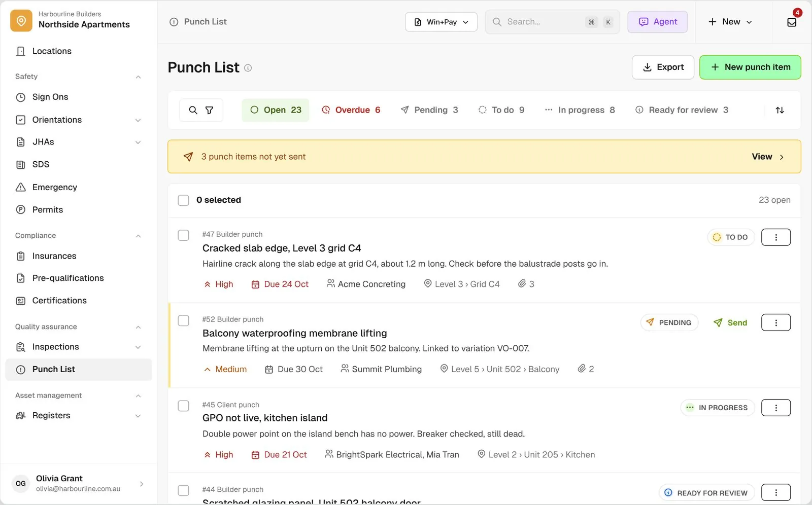
Task: Collapse the Safety section
Action: click(138, 77)
